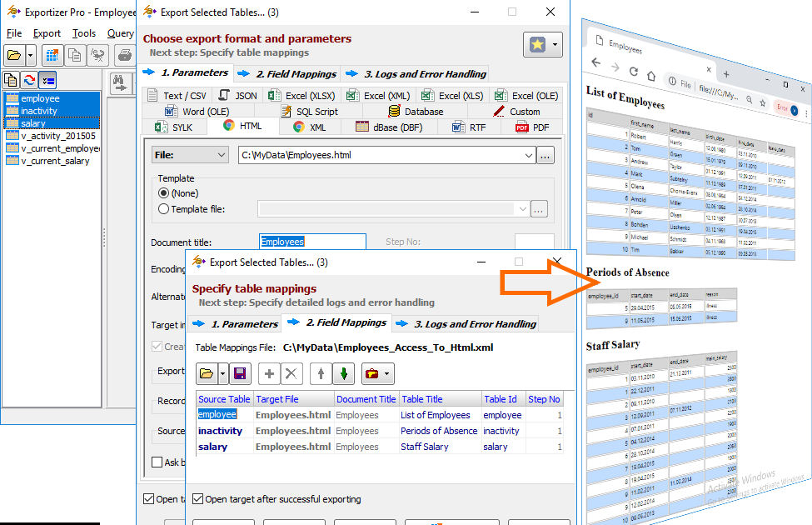Screen dimensions: 812x525
Task: Open a table mappings file via folder icon
Action: [x=207, y=373]
